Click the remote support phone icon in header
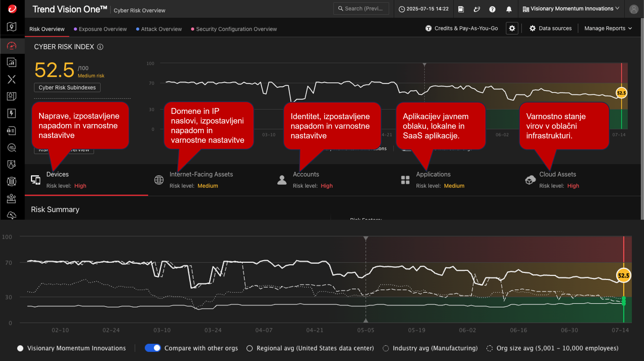 click(476, 9)
